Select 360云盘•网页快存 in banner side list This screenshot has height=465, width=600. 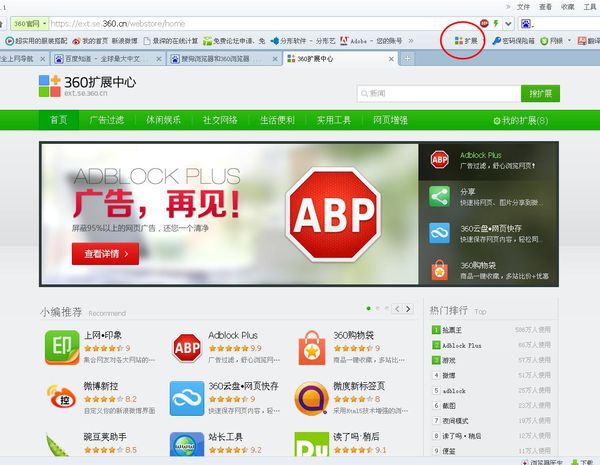point(489,233)
